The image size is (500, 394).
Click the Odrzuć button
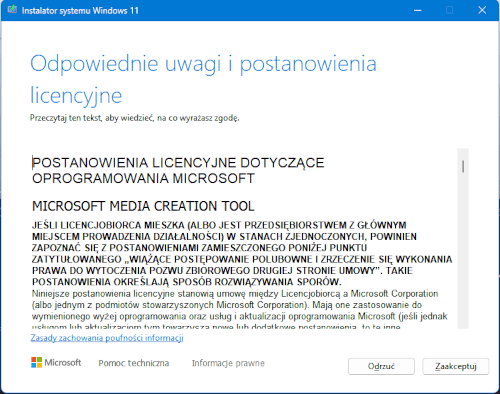click(381, 366)
